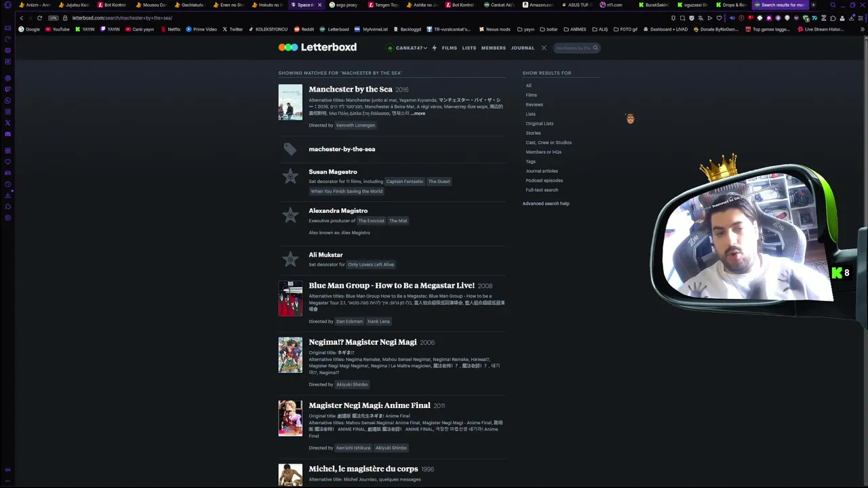
Task: Close the search with the X icon
Action: click(x=543, y=48)
